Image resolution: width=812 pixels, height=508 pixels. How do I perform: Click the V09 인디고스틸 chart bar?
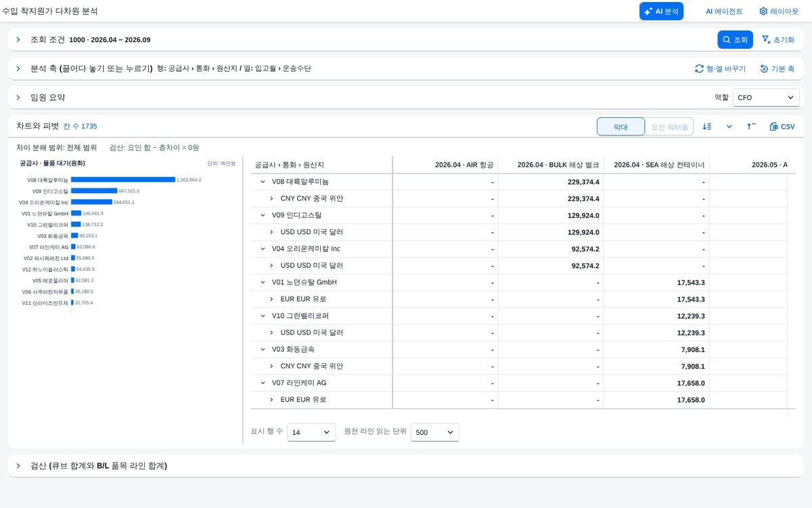(x=94, y=191)
